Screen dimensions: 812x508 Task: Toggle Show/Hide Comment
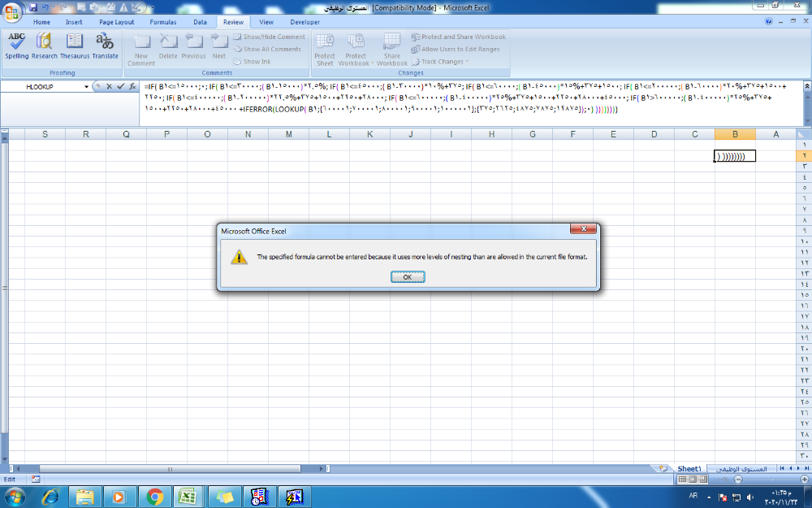[269, 37]
